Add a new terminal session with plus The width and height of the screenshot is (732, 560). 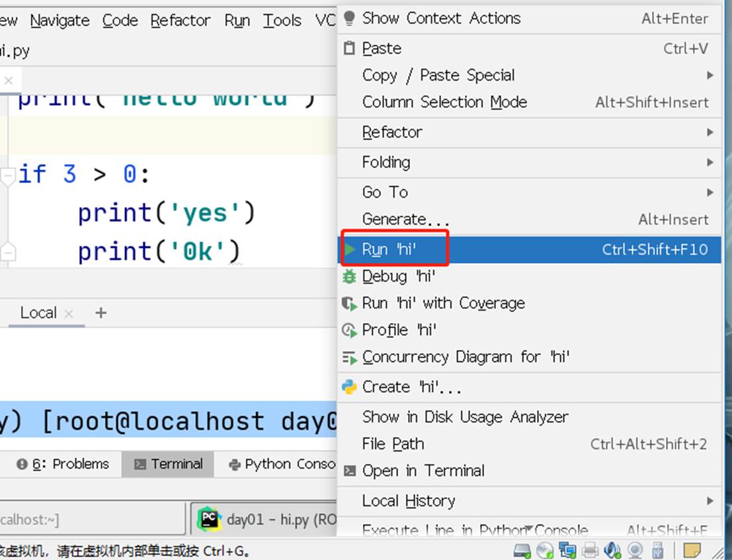coord(101,313)
